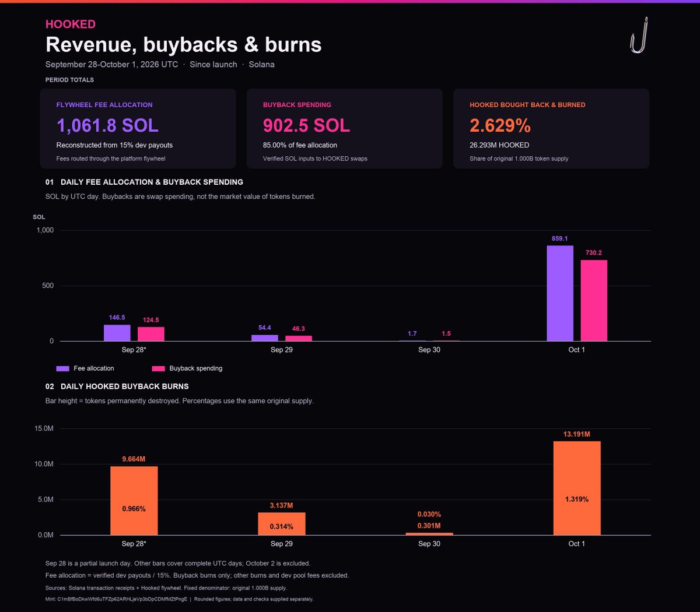Screen dimensions: 700x612
Task: Click 'Reconstructed from 15% dev payouts' text
Action: (x=114, y=145)
